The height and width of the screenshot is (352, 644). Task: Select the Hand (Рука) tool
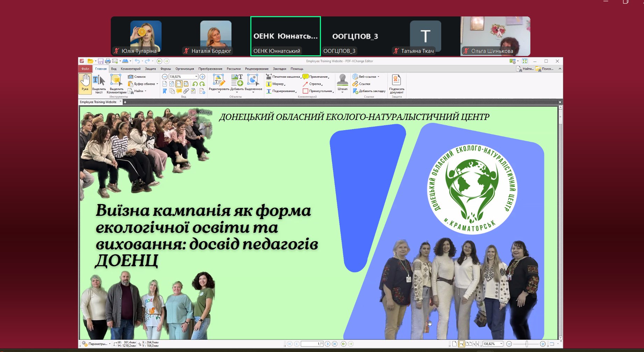pos(85,83)
